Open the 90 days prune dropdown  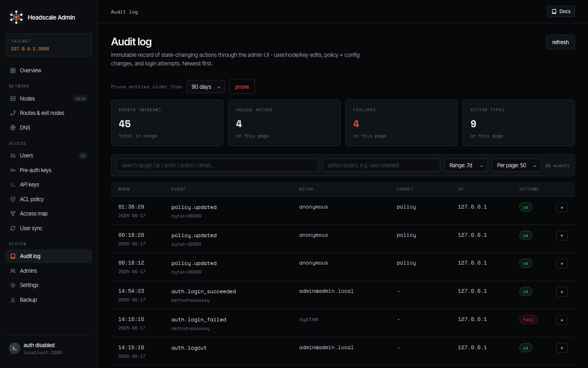point(206,87)
